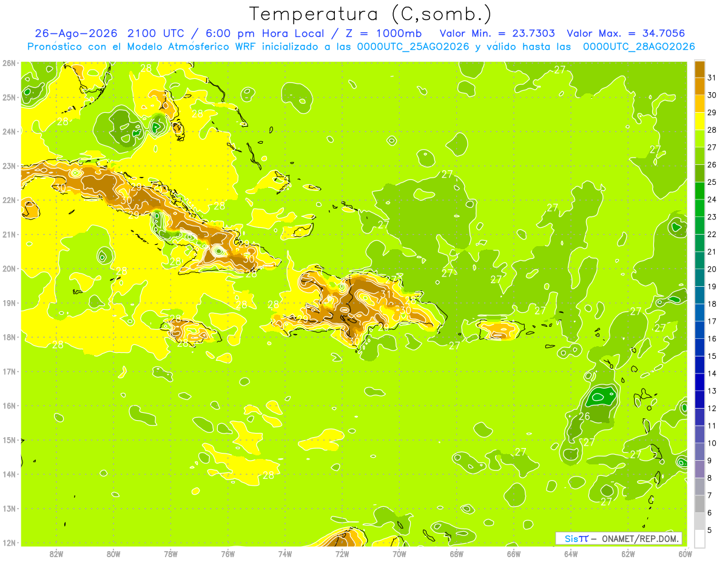Click the "80W" longitude label

point(113,554)
